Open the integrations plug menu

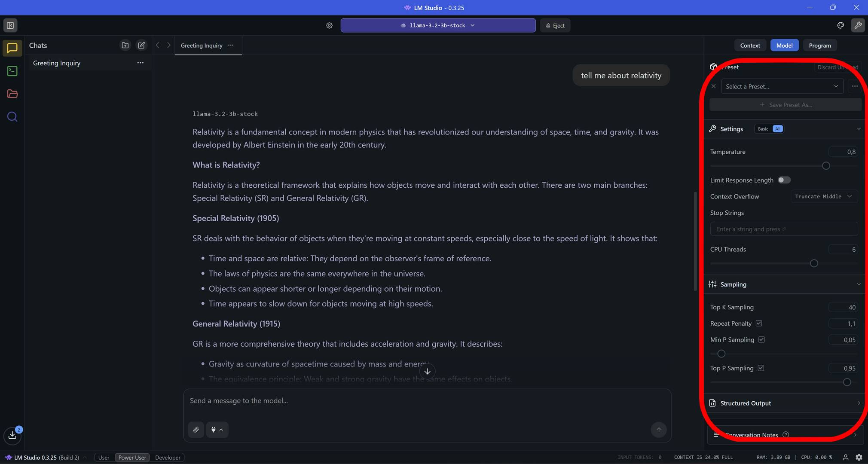[217, 430]
